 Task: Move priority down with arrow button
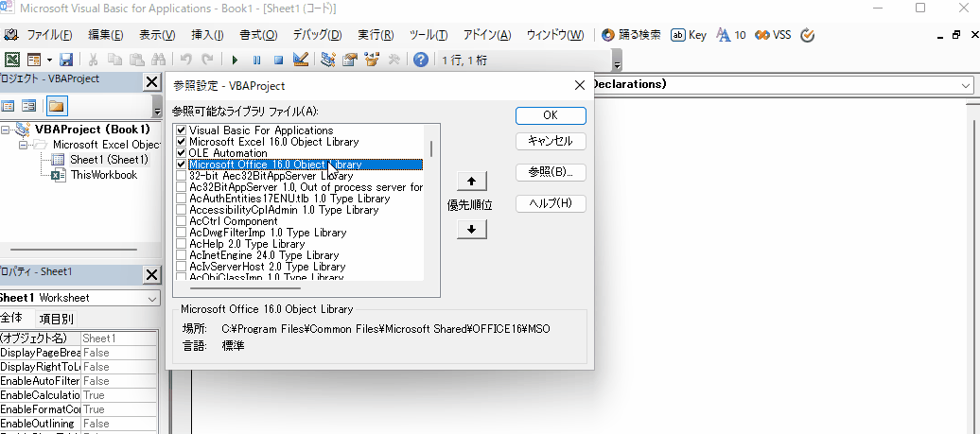tap(472, 230)
